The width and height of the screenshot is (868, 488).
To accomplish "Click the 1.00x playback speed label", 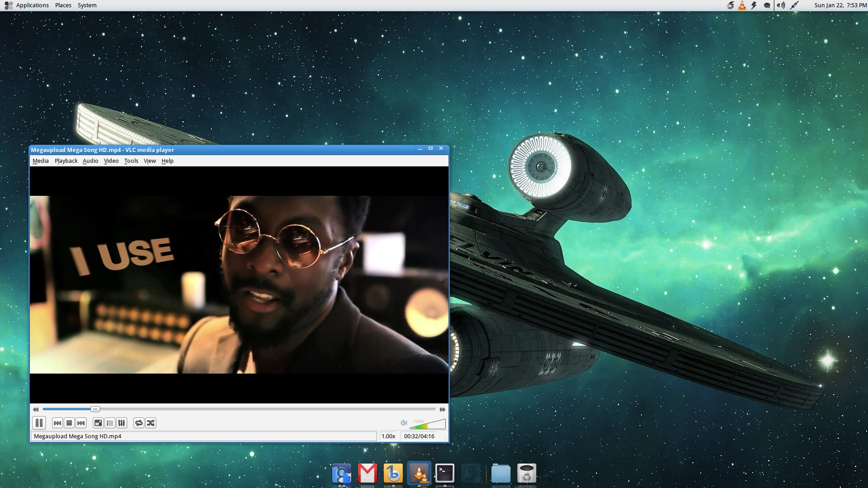I will pos(388,436).
